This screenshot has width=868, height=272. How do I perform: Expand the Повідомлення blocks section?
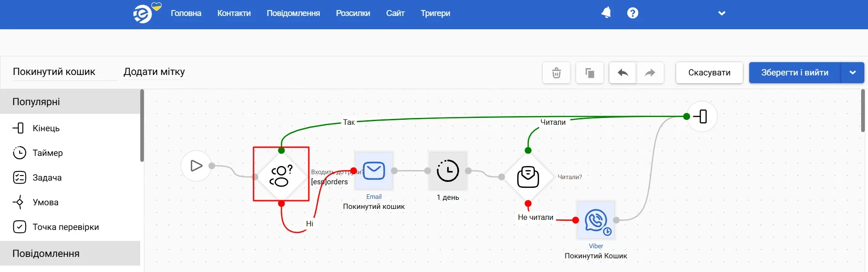point(70,253)
